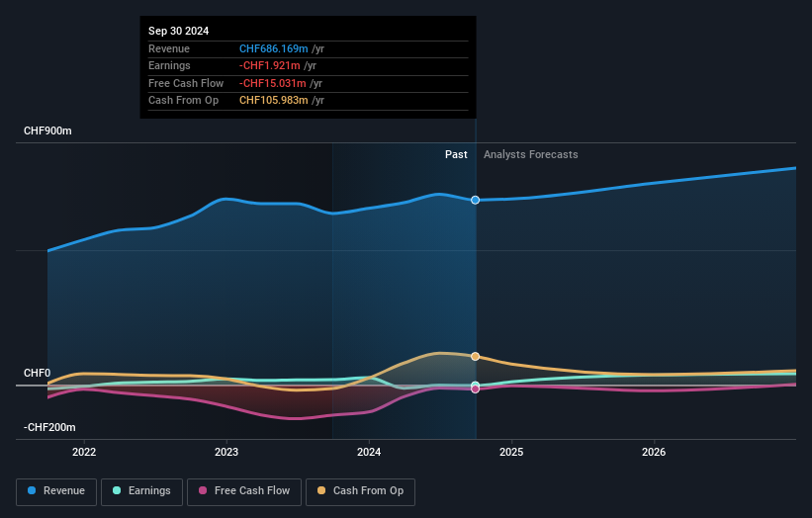The width and height of the screenshot is (812, 518).
Task: Click the CHF900m y-axis label
Action: (x=47, y=130)
